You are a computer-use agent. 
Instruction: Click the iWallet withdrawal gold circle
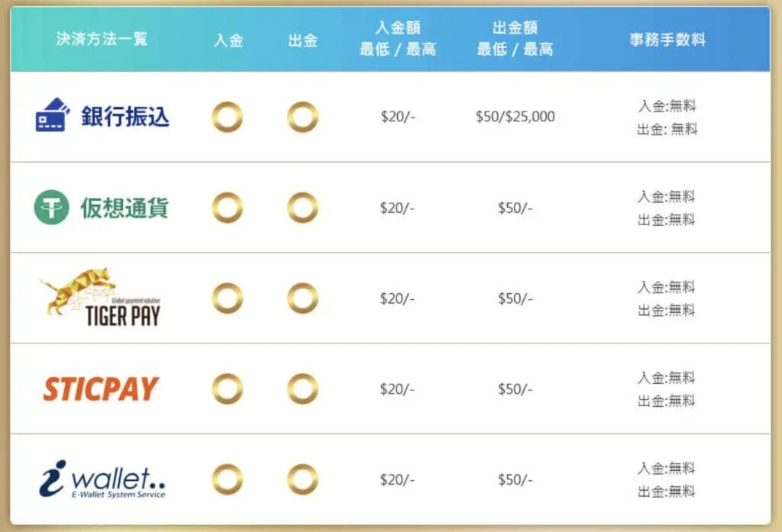(302, 479)
